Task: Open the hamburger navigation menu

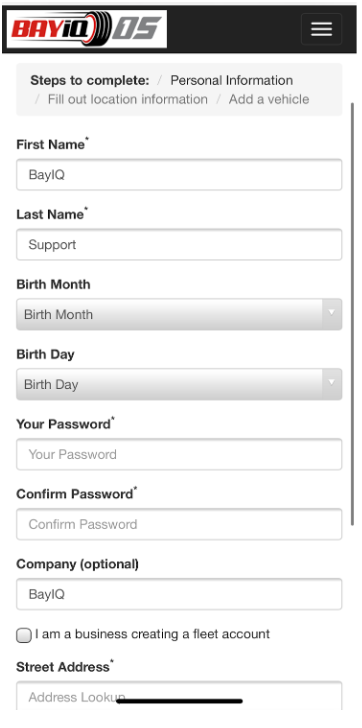Action: pyautogui.click(x=321, y=29)
